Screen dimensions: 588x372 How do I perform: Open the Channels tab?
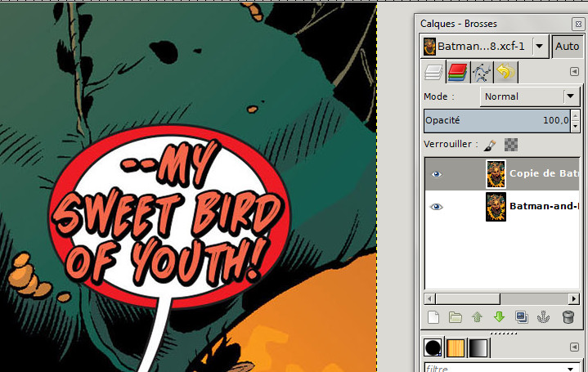[x=457, y=72]
